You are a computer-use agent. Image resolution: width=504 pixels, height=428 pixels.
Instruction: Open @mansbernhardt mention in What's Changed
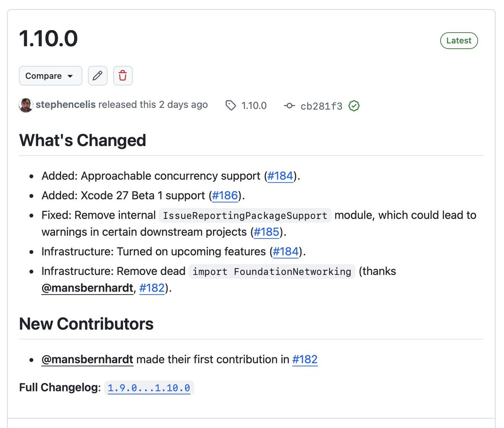(87, 288)
